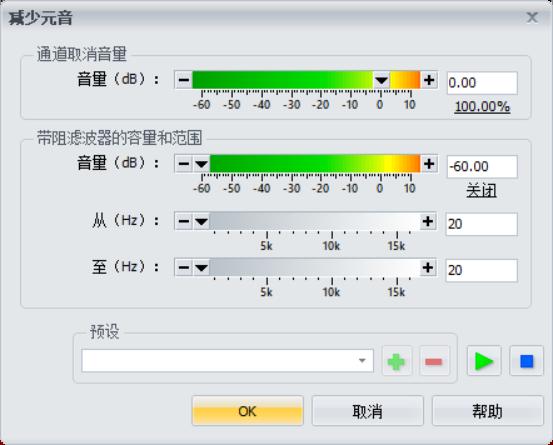Remove preset with red minus icon
553x445 pixels.
(434, 361)
